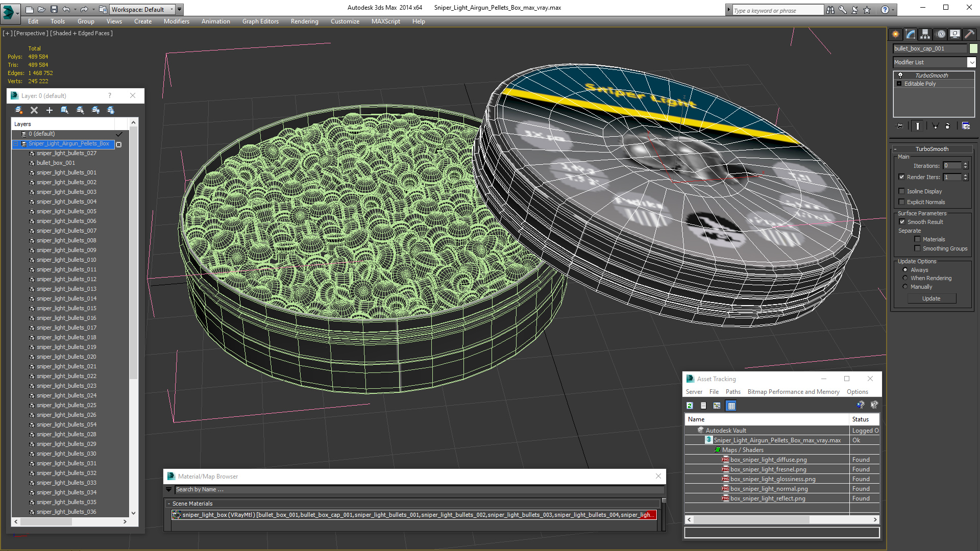Click the binoculars search icon in title bar

(x=830, y=10)
